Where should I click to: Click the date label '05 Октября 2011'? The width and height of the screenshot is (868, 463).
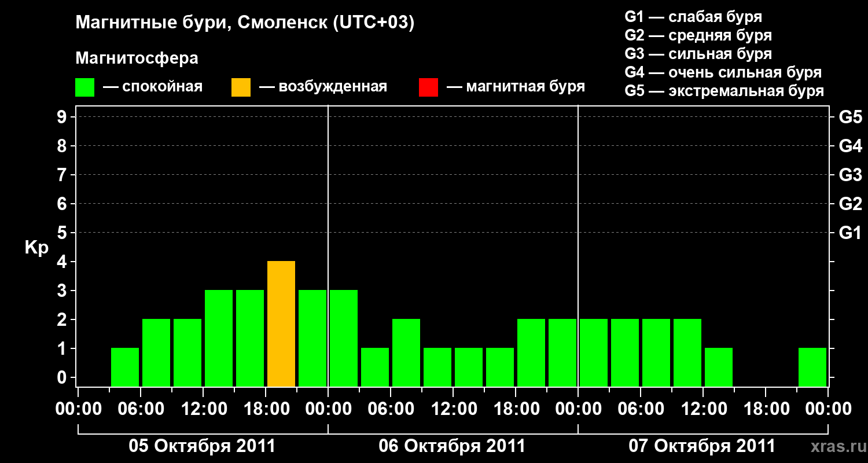coord(202,446)
